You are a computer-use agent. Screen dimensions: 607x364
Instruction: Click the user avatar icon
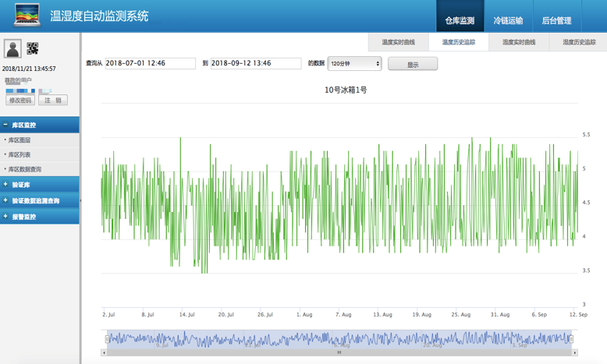coord(12,49)
